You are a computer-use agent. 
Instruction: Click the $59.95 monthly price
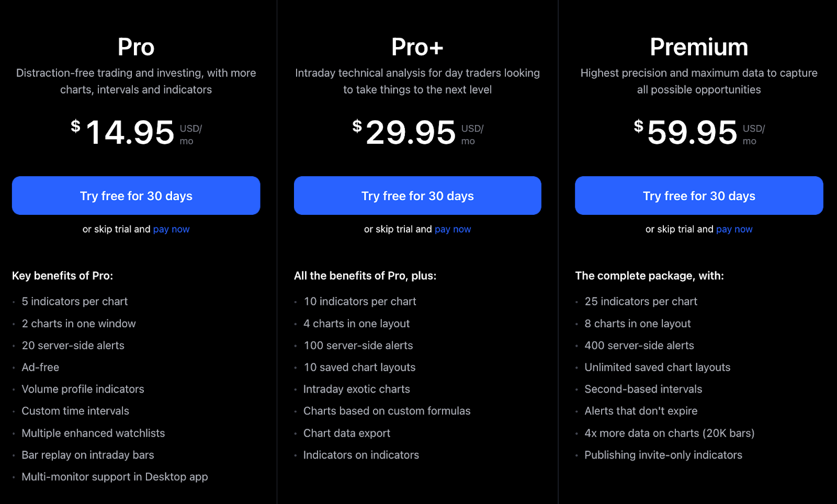[693, 132]
